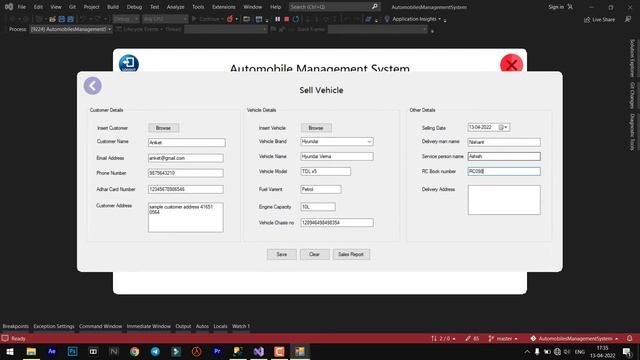Viewport: 640px width, 360px height.
Task: Click the Visual Studio search magnifier icon
Action: click(375, 7)
